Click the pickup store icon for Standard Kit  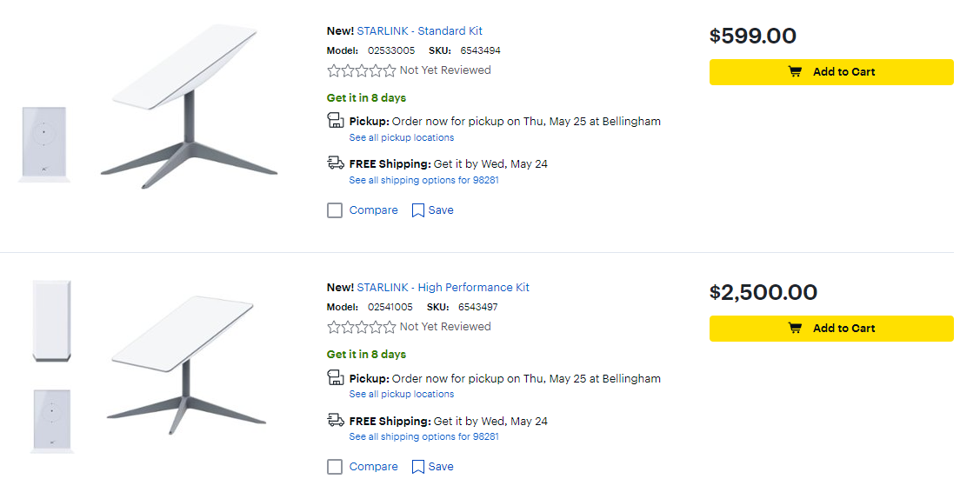[336, 121]
